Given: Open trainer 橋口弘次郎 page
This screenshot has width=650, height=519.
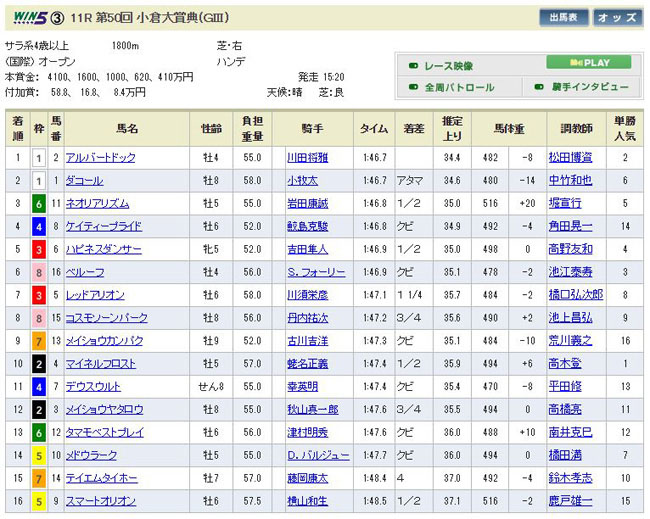Looking at the screenshot, I should [x=575, y=296].
